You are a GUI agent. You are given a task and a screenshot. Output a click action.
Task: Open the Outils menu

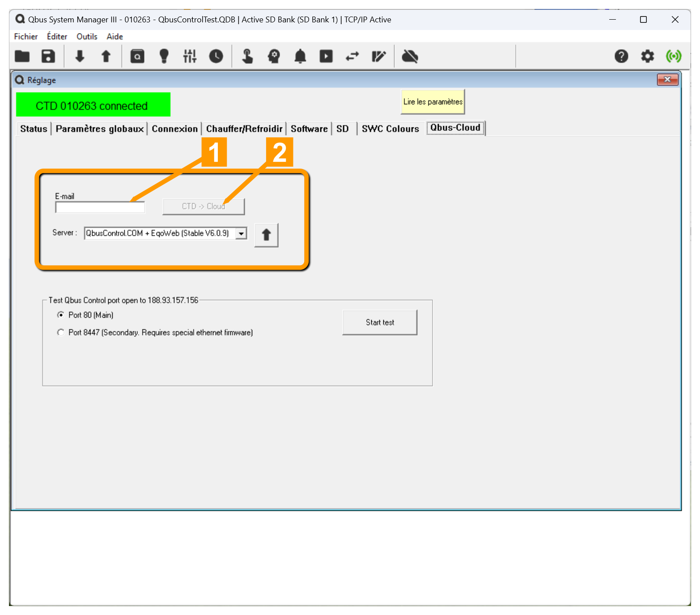pyautogui.click(x=87, y=37)
